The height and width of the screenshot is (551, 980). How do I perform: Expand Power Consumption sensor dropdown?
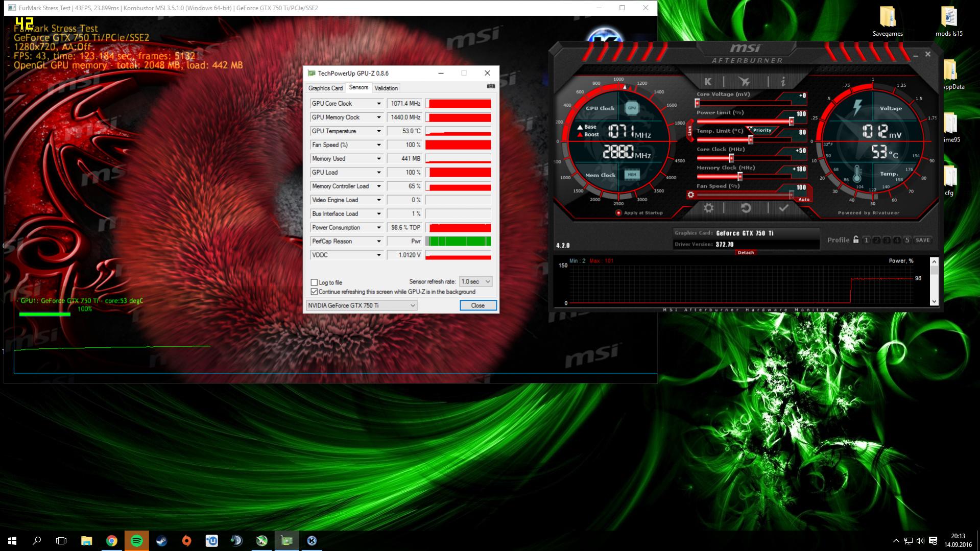(378, 228)
